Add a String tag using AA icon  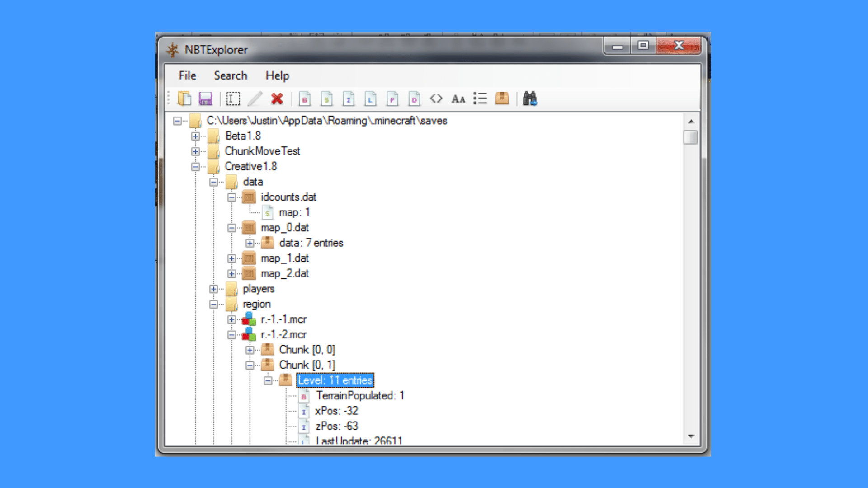458,99
